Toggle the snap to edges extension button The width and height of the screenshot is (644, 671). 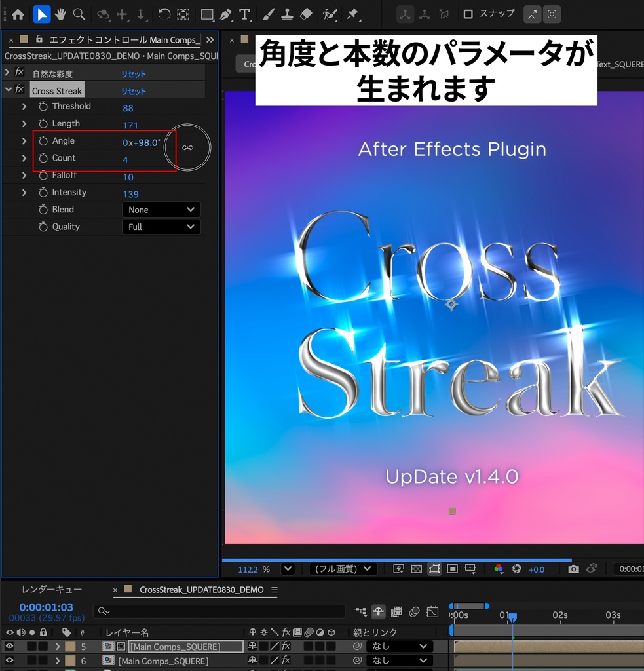coord(533,14)
